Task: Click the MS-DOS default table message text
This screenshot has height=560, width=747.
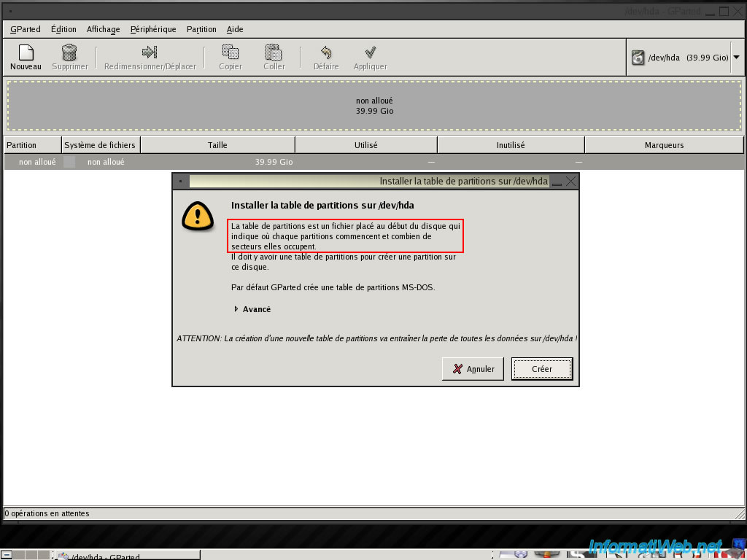Action: [333, 287]
